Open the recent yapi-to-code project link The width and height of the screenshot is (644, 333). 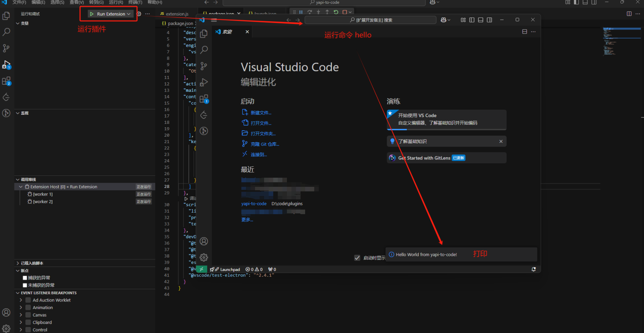(254, 204)
